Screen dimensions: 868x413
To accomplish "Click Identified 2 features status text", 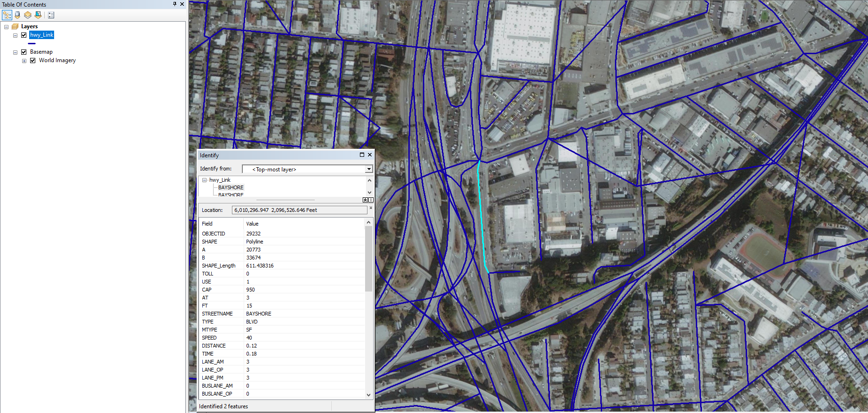I will [223, 406].
